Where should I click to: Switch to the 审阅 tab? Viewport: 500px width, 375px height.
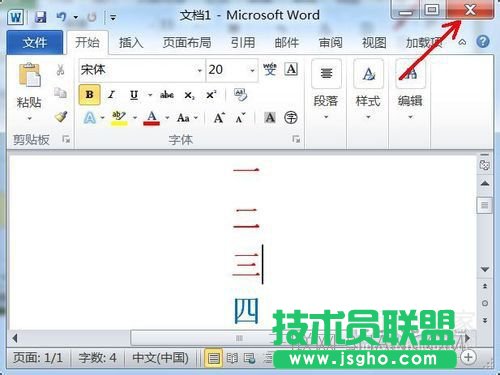[330, 42]
